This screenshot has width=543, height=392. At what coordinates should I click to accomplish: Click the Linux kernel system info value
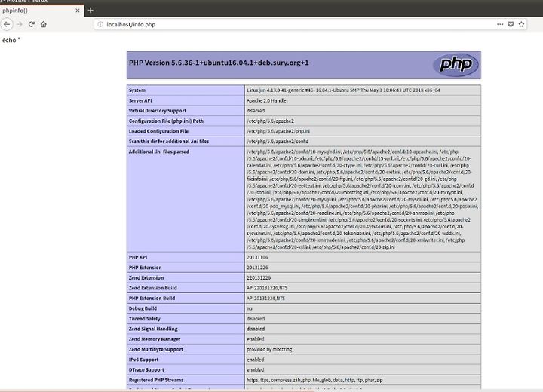tap(343, 90)
